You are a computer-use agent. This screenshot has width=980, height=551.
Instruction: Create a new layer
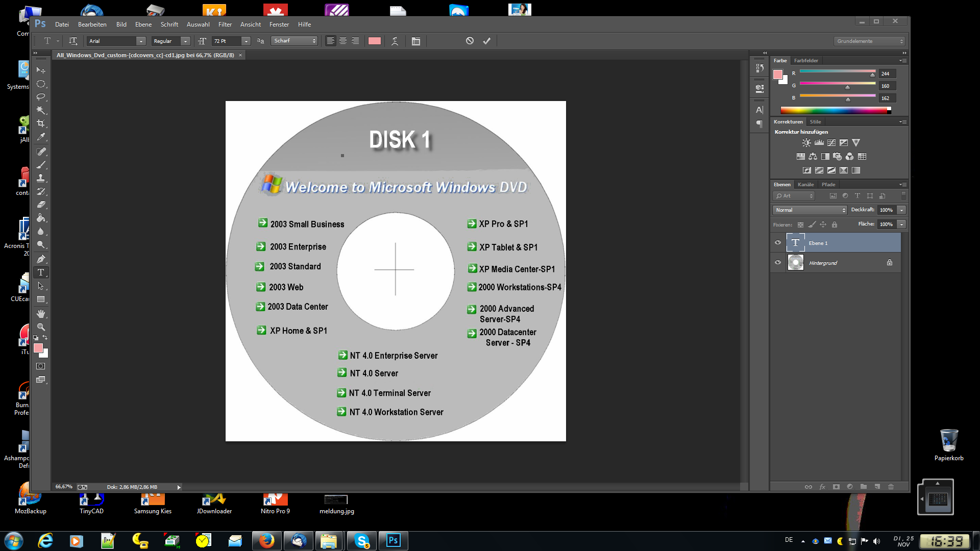(877, 487)
